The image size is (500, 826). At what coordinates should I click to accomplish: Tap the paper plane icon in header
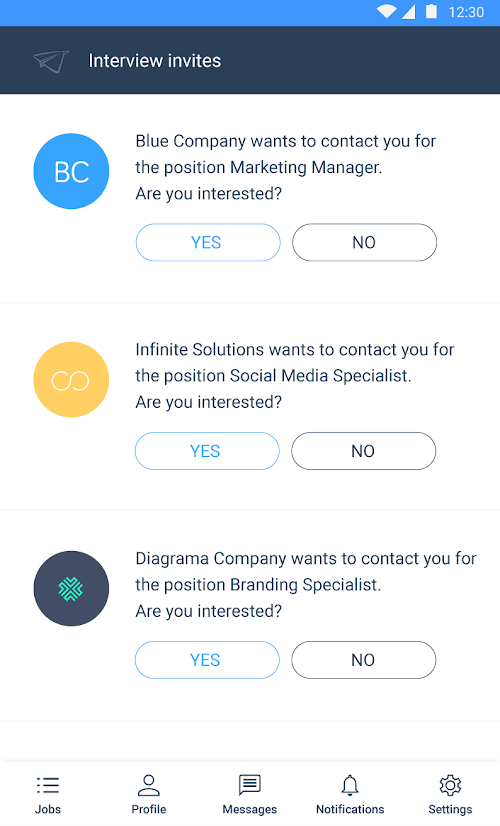click(51, 61)
